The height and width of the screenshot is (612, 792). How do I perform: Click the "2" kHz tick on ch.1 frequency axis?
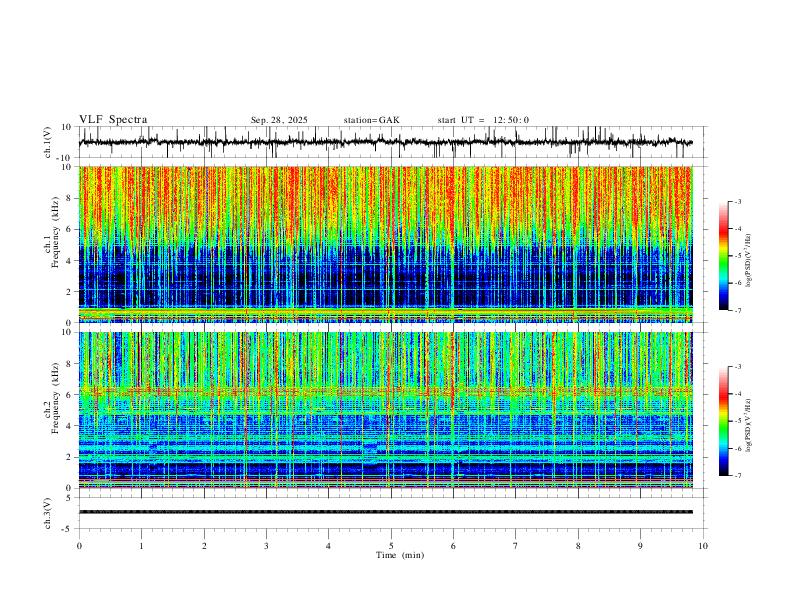[x=69, y=291]
